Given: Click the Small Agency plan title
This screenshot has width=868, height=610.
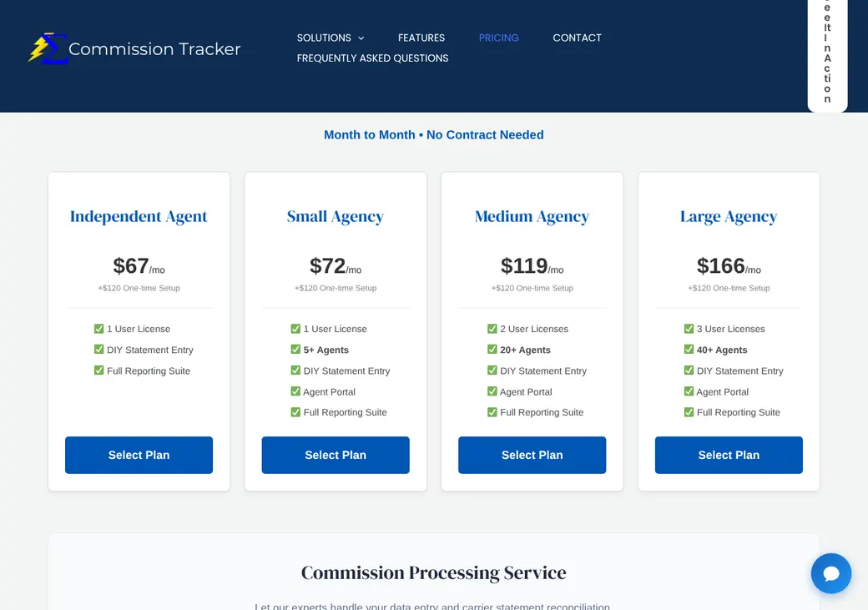Looking at the screenshot, I should tap(336, 216).
